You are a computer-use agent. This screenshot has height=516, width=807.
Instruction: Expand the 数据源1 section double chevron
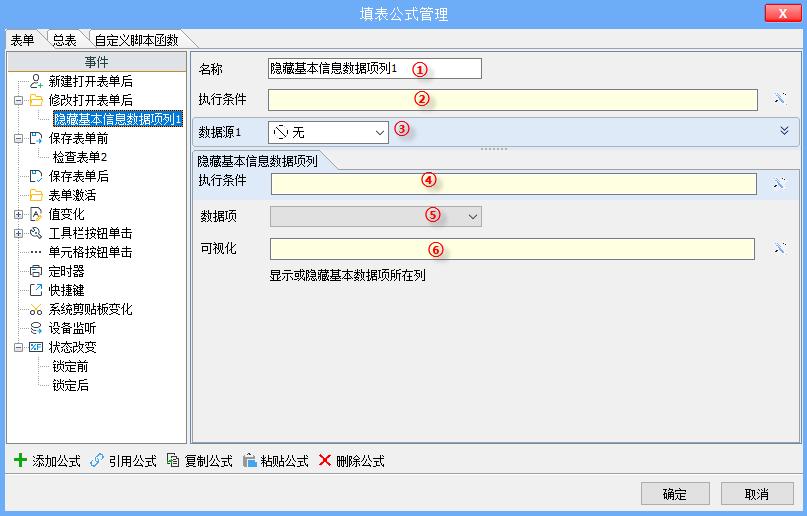[x=784, y=131]
